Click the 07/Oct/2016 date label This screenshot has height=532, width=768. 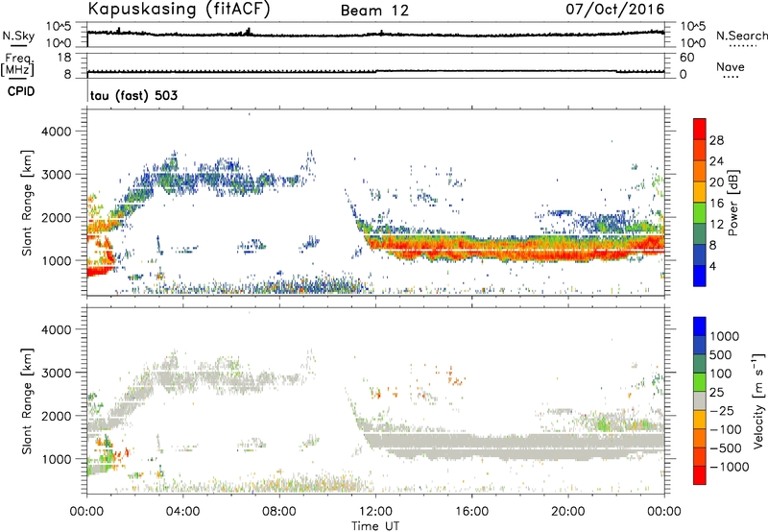point(615,10)
